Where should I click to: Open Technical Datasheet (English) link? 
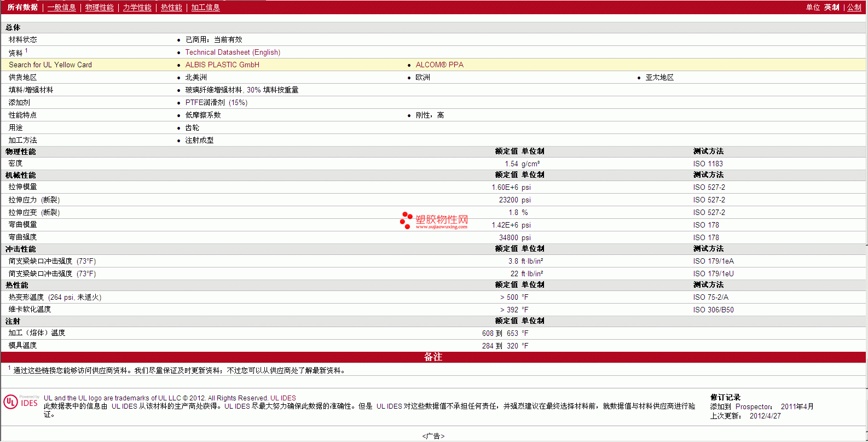tap(233, 53)
